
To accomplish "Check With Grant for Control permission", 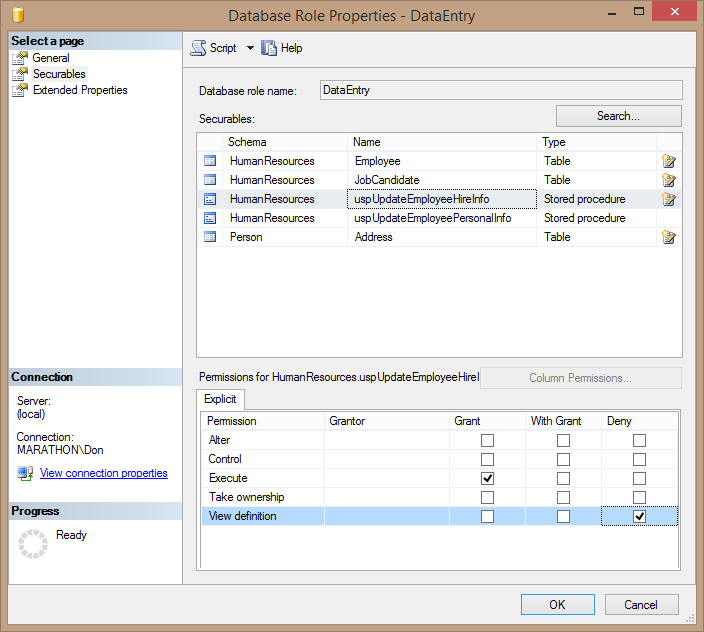I will (563, 459).
